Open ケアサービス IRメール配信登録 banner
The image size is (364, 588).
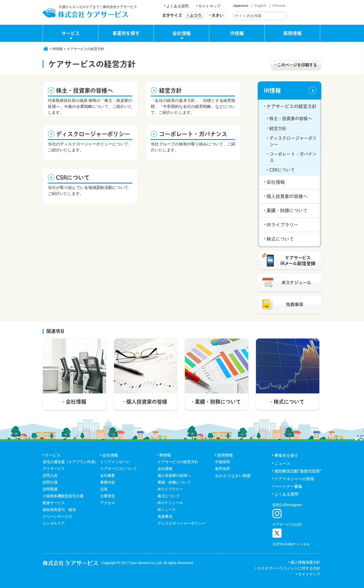click(x=289, y=260)
